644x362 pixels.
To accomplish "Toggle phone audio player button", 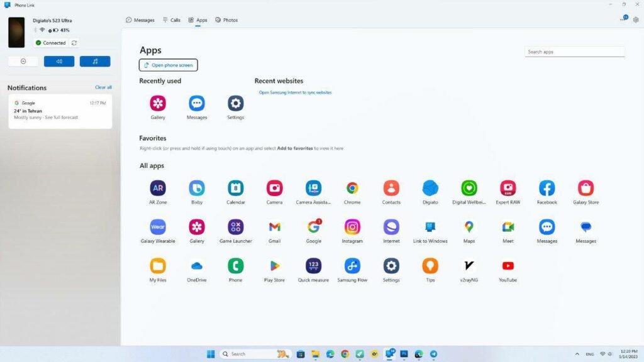I will 95,61.
